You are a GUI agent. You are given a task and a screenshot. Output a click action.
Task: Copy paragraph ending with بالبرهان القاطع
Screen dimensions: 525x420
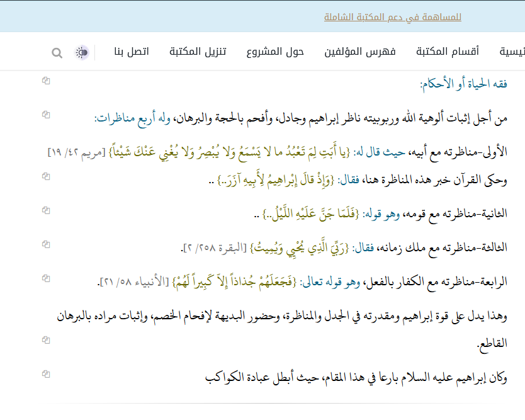click(46, 341)
